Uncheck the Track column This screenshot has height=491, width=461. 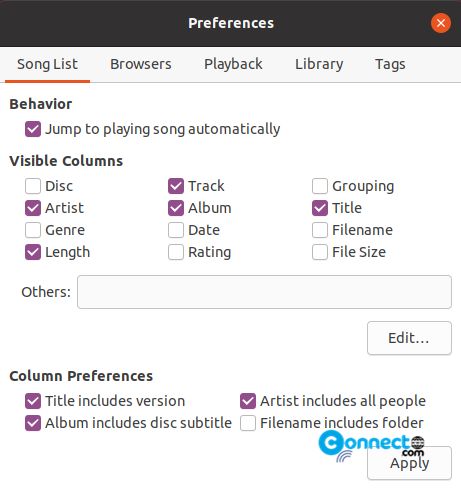pos(176,186)
